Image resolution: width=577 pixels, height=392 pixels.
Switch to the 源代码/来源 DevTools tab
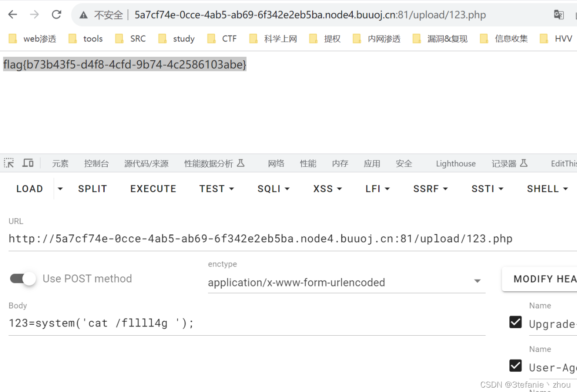(146, 164)
